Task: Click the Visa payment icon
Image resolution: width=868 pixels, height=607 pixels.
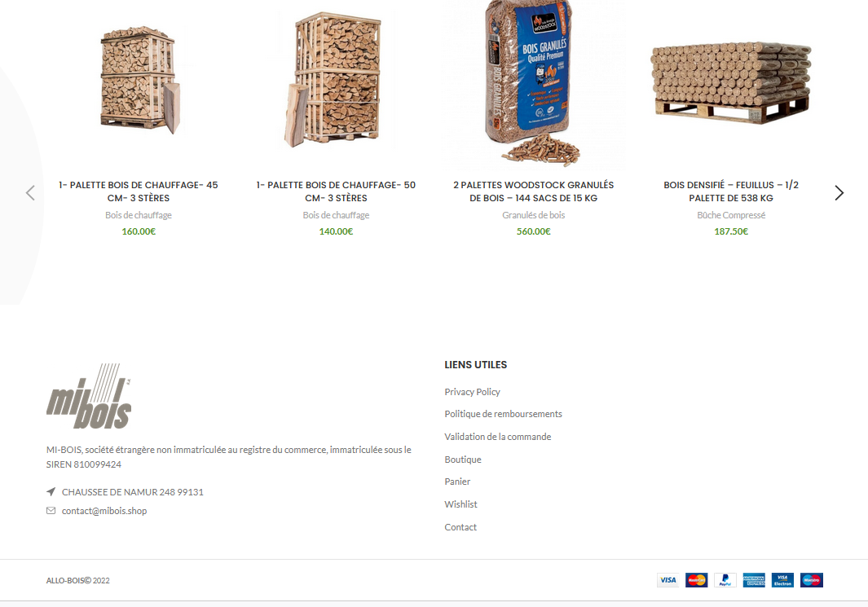Action: (x=668, y=580)
